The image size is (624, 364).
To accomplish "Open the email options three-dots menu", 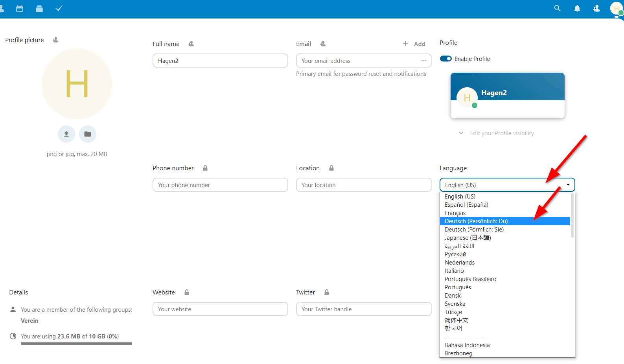I will (x=424, y=61).
